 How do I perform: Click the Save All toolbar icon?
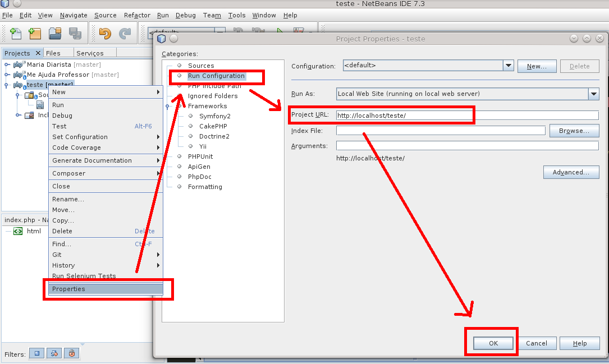coord(75,34)
